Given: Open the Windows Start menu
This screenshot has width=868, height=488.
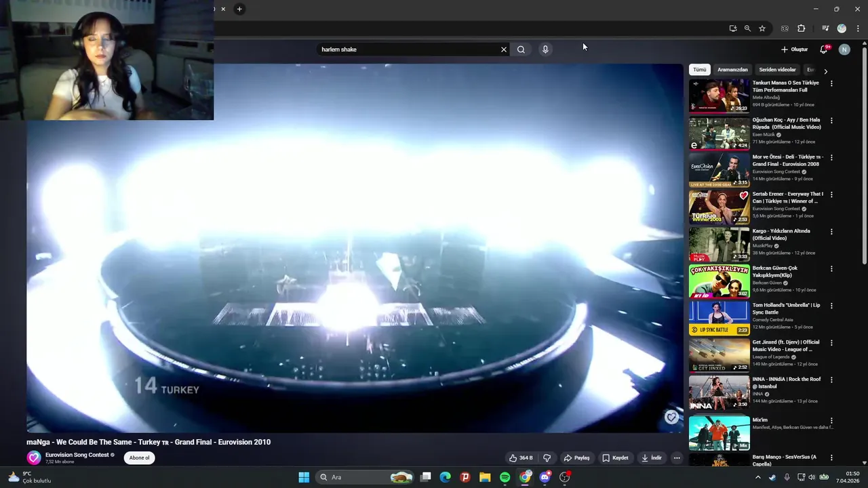Looking at the screenshot, I should coord(304,477).
